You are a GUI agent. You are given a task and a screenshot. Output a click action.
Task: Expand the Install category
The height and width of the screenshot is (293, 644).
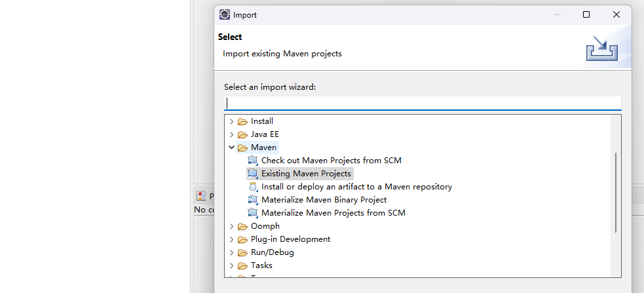(x=232, y=122)
